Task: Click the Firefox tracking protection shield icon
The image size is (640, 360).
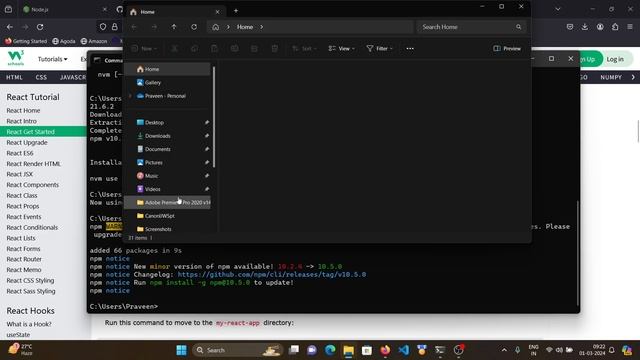Action: [x=103, y=27]
